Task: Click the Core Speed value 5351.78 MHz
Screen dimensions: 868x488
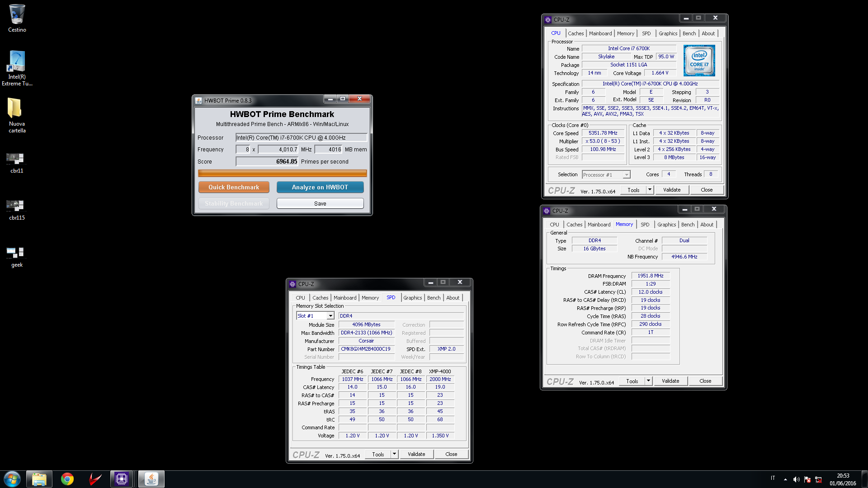Action: pos(603,133)
